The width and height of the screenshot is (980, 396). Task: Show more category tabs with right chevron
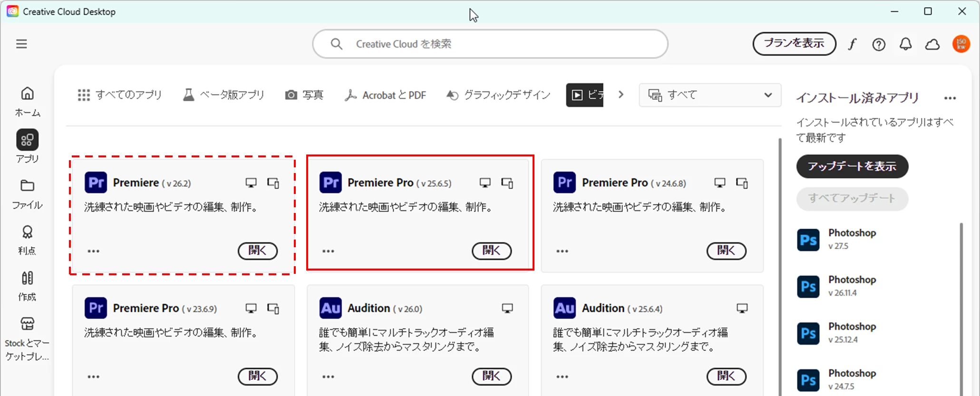(621, 95)
